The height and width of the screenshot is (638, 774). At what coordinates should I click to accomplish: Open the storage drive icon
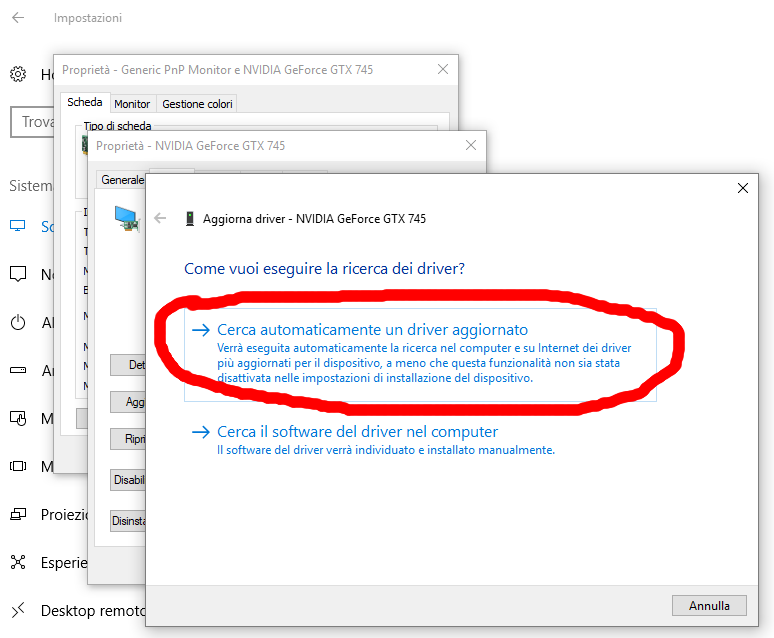point(18,370)
